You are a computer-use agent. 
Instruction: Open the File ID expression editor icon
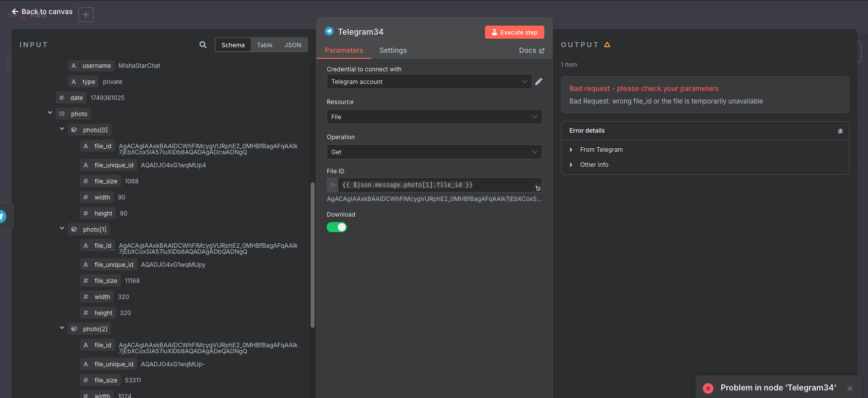[538, 188]
